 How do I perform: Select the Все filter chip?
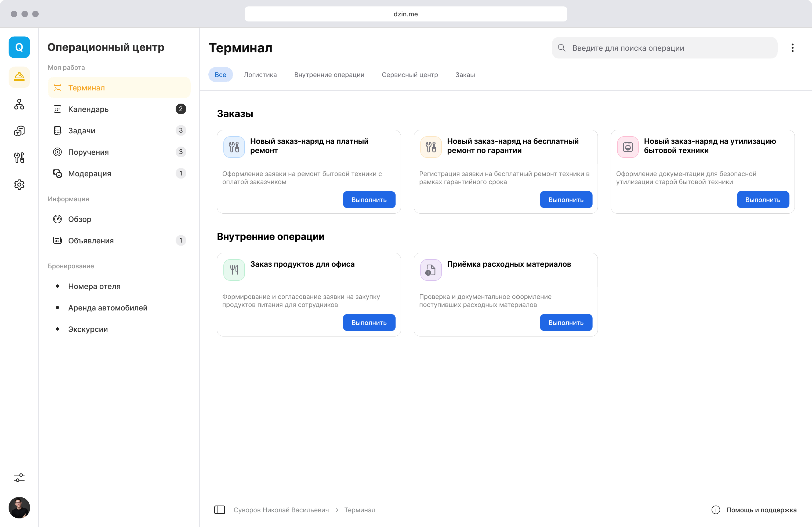(x=220, y=74)
